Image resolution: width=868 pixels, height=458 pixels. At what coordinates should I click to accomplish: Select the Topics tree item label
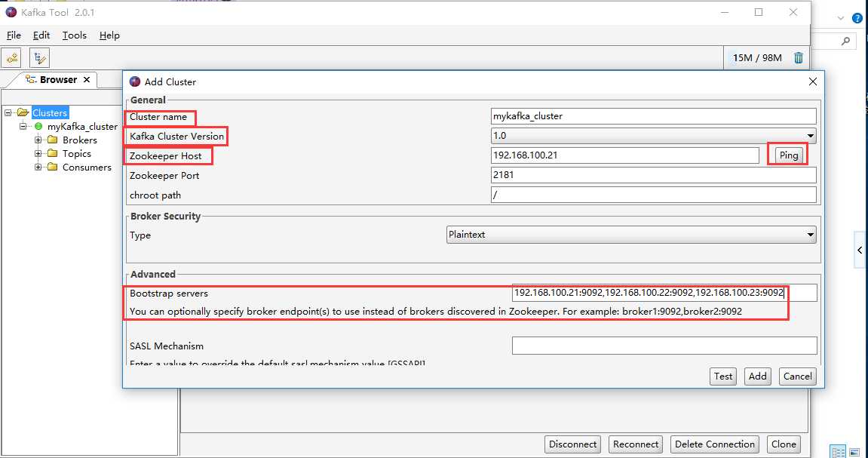[x=77, y=153]
